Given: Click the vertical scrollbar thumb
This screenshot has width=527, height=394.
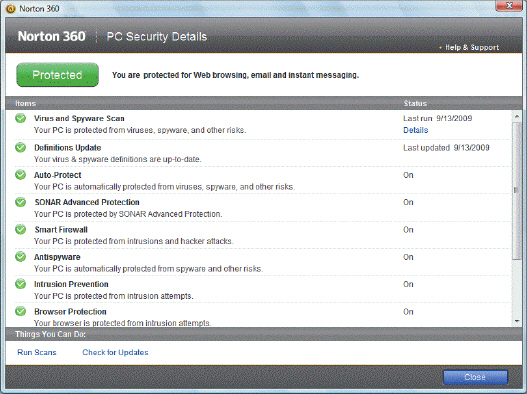Looking at the screenshot, I should (517, 191).
